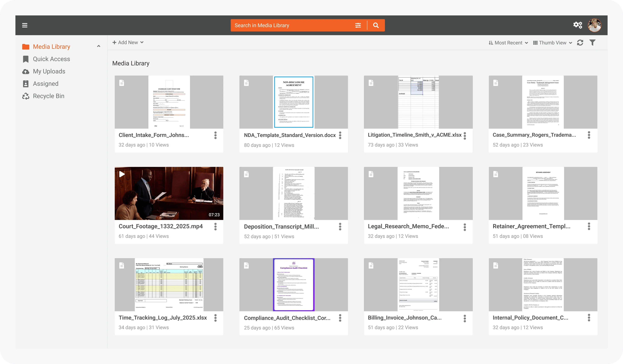The image size is (623, 364).
Task: Click the My Uploads cloud icon
Action: tap(26, 71)
